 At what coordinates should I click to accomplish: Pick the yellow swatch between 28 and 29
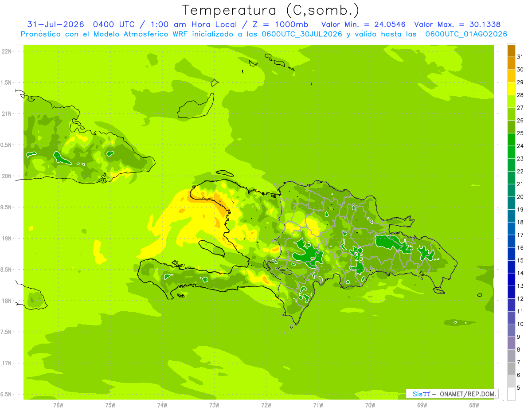tap(511, 89)
